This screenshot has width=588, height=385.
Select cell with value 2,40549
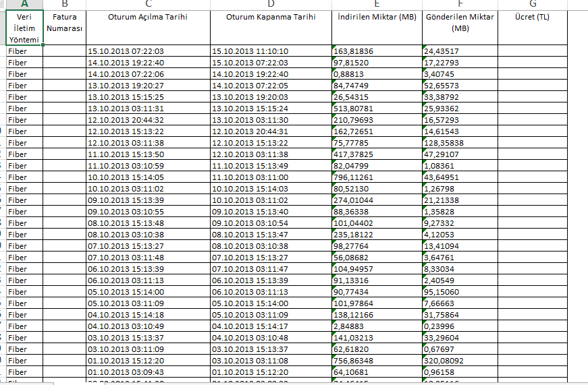[460, 280]
